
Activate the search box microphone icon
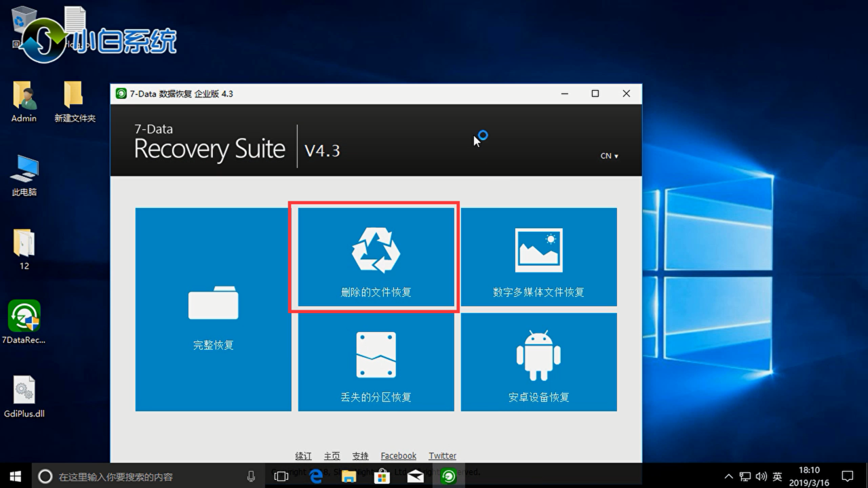click(x=251, y=476)
